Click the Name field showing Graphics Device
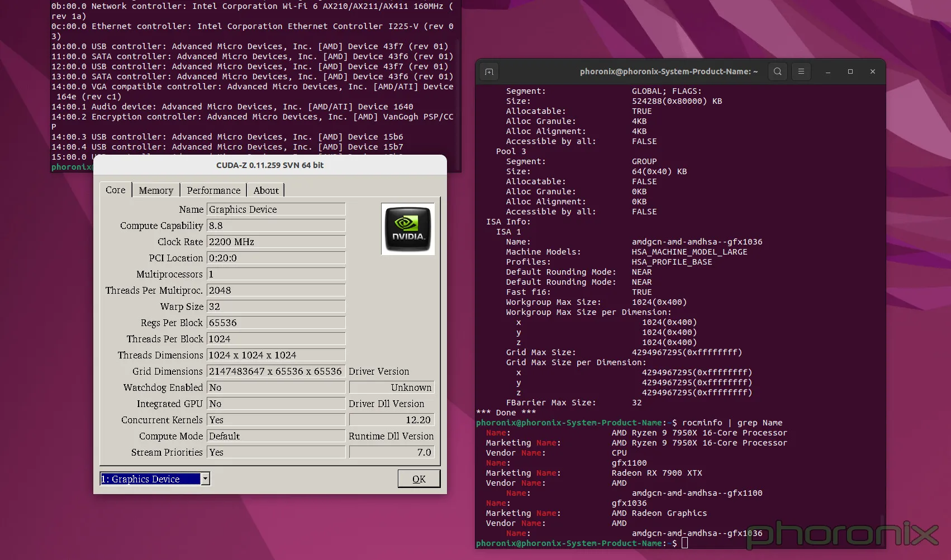The height and width of the screenshot is (560, 951). (x=276, y=209)
